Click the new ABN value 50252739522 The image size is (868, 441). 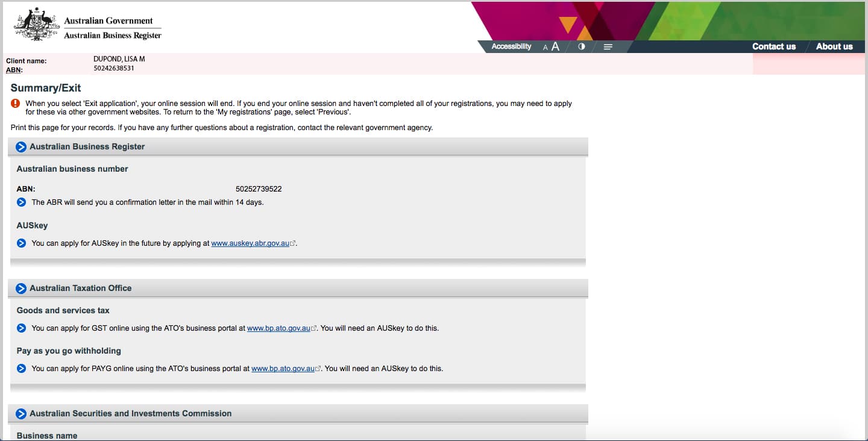pyautogui.click(x=259, y=189)
